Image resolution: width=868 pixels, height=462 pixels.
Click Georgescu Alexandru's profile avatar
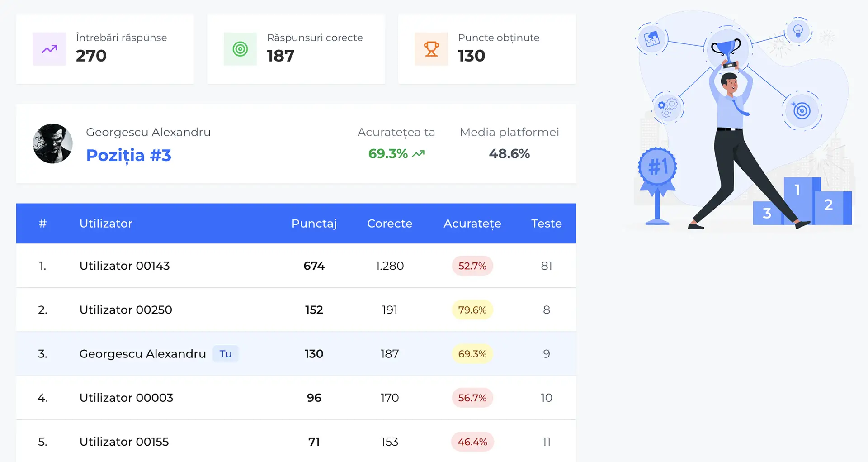52,143
